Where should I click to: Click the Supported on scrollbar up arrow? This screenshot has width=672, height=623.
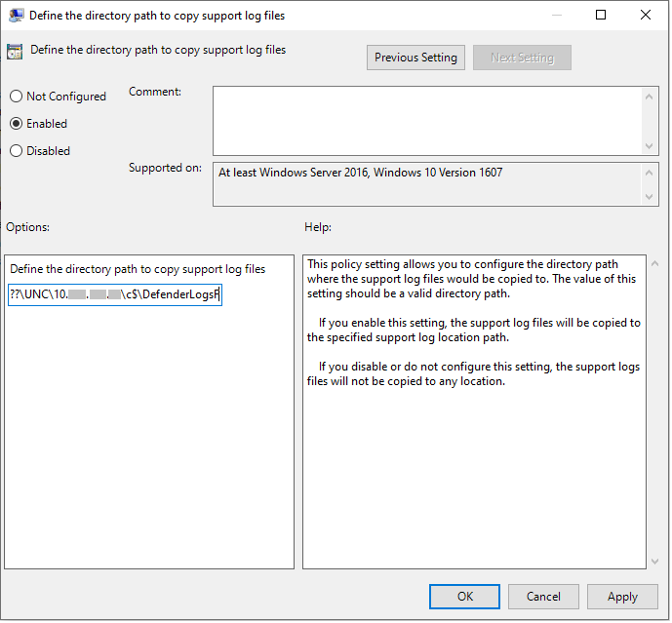click(x=651, y=173)
